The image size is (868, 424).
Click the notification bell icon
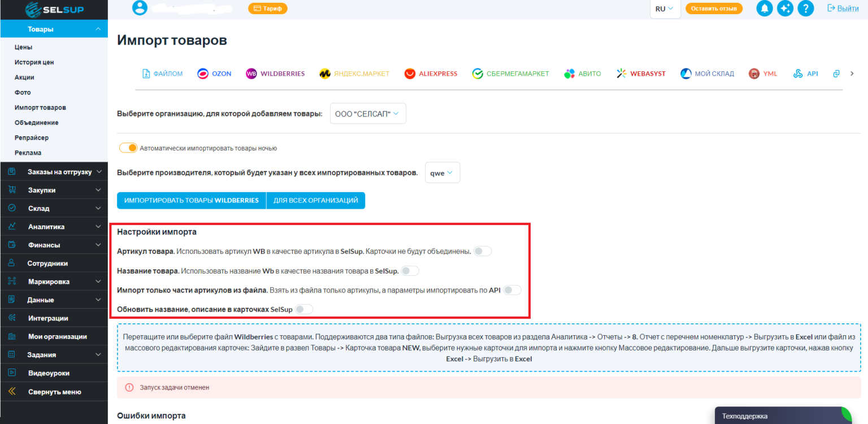[x=765, y=8]
